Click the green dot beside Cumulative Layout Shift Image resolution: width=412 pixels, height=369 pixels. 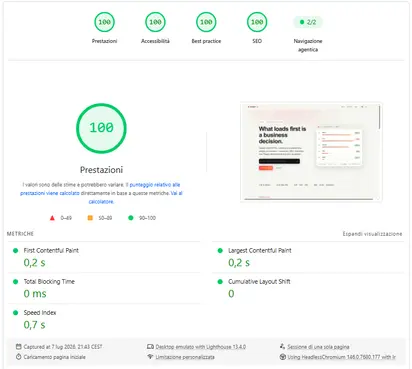click(220, 282)
